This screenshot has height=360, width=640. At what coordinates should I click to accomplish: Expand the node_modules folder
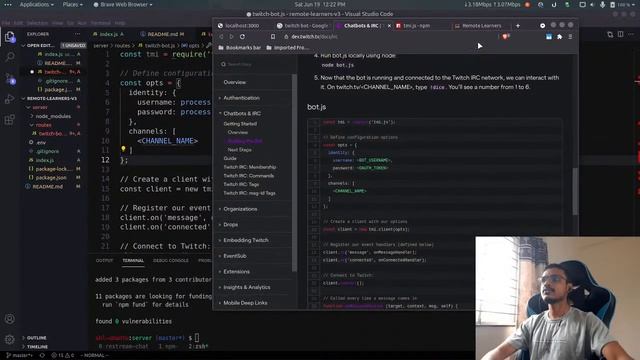[x=32, y=116]
